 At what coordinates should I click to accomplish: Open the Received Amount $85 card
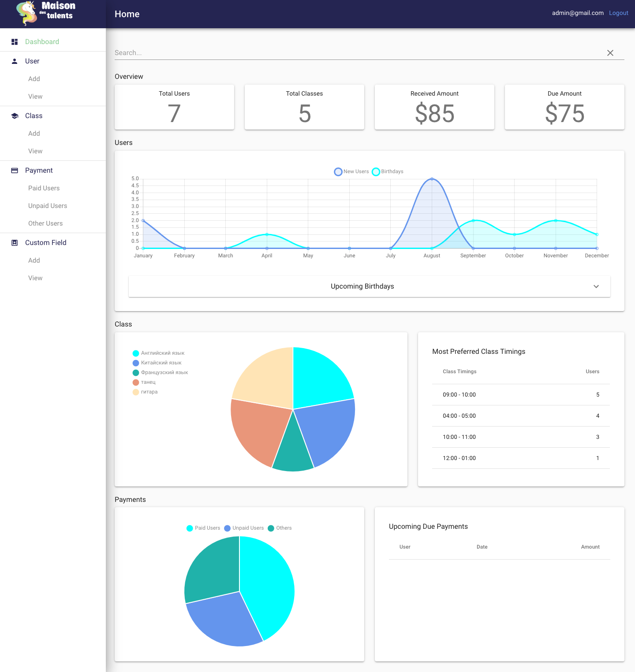point(434,107)
